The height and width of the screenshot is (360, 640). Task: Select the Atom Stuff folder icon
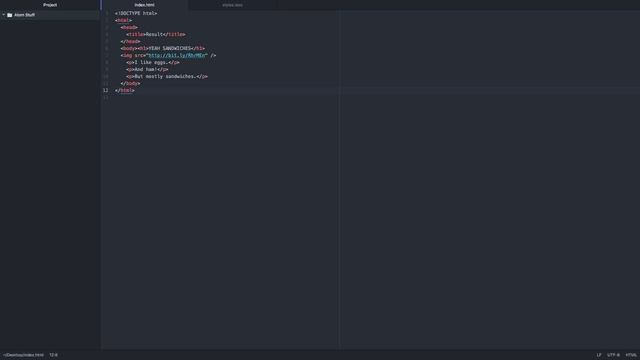[x=10, y=15]
